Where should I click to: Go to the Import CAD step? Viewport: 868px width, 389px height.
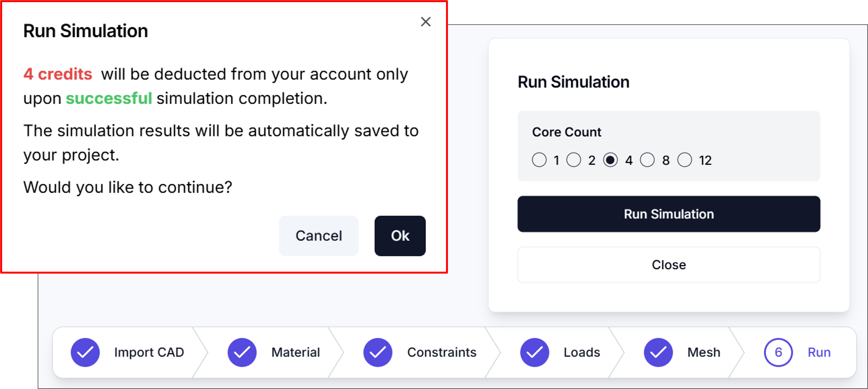(149, 352)
